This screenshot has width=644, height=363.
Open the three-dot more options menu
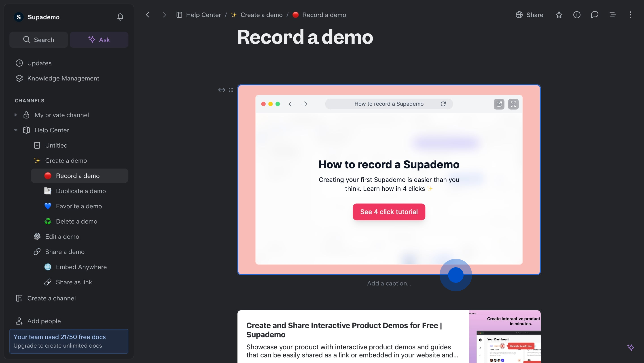coord(630,15)
